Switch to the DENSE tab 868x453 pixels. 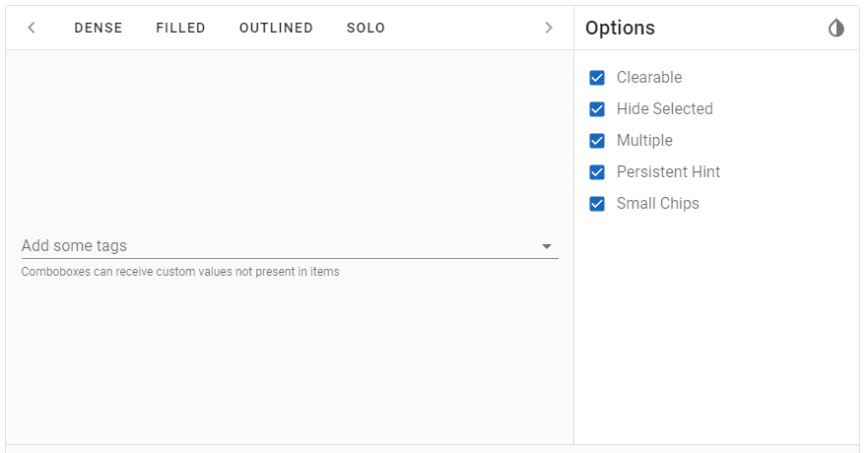tap(99, 28)
